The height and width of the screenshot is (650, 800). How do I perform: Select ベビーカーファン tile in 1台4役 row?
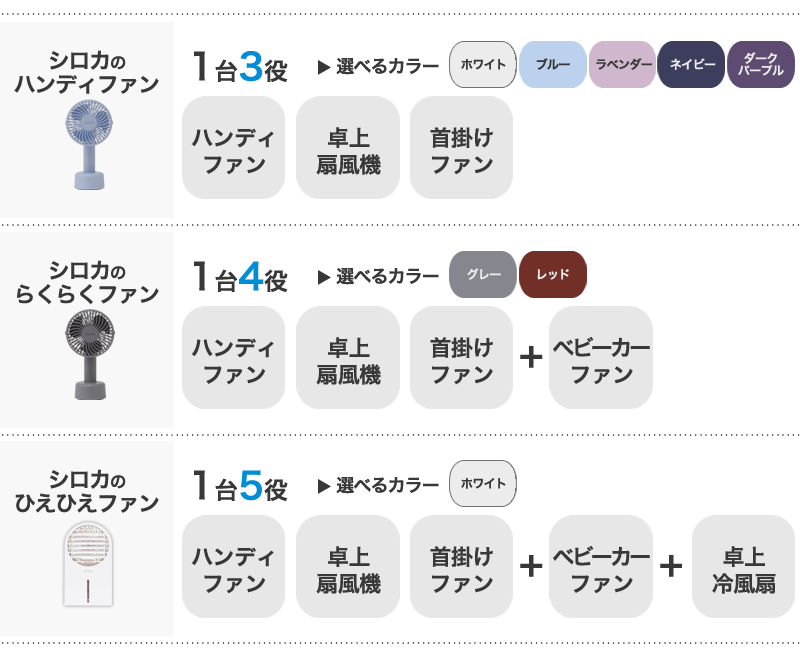(x=601, y=358)
